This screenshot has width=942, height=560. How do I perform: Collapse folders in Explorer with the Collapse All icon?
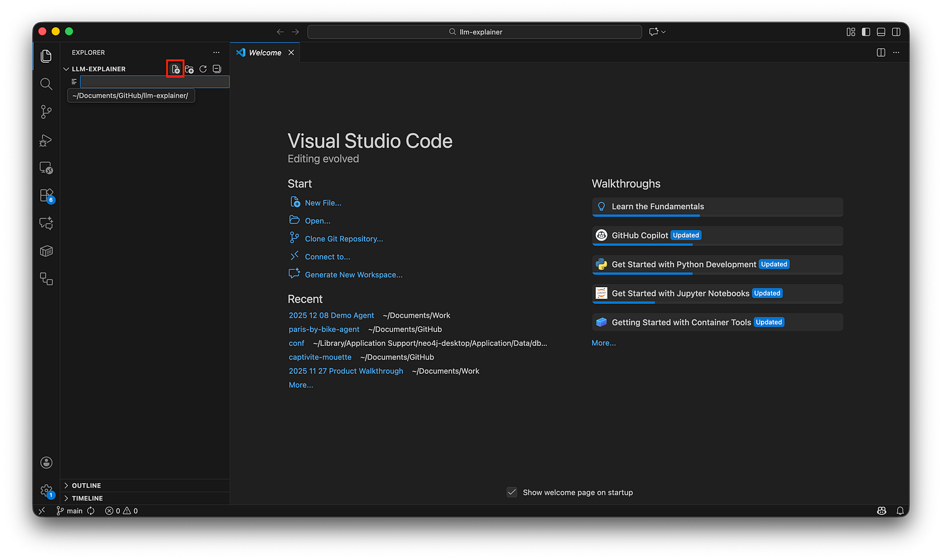click(x=217, y=69)
